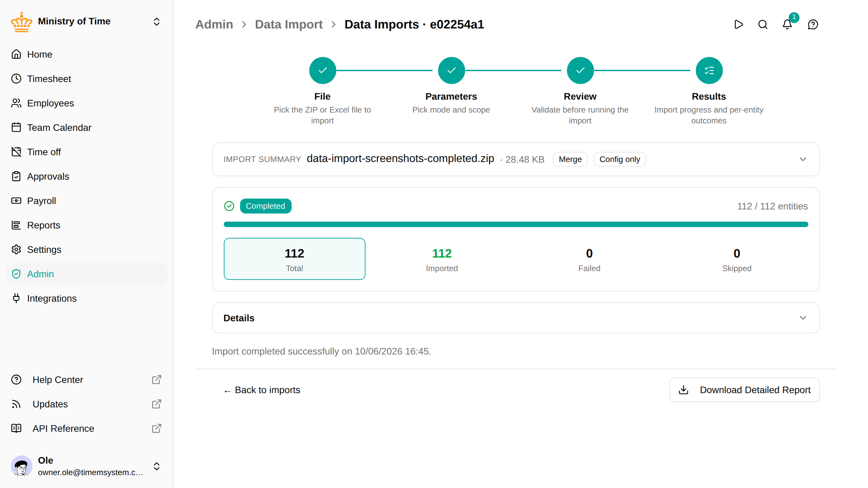Click the Completed status badge
Screen dimensions: 868x488
click(x=265, y=206)
